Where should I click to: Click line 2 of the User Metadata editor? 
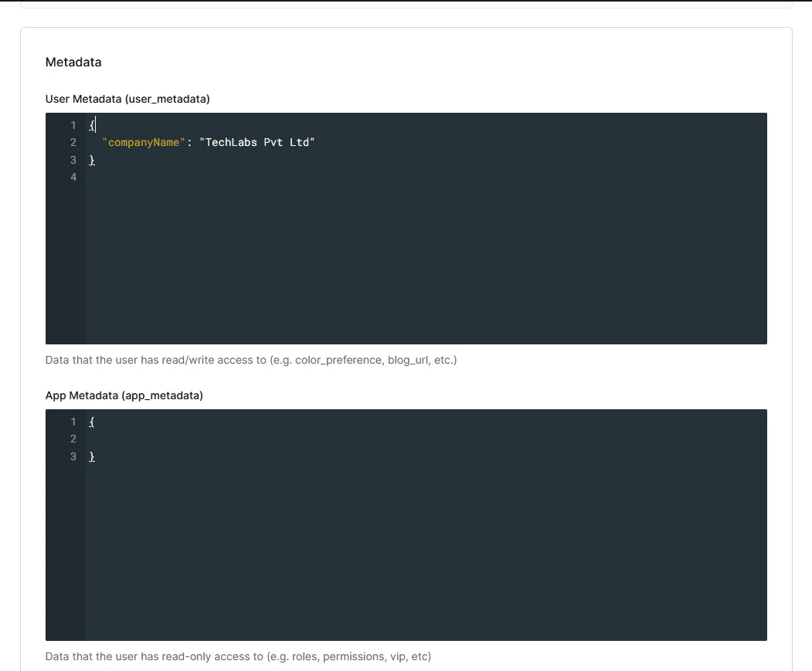point(309,142)
